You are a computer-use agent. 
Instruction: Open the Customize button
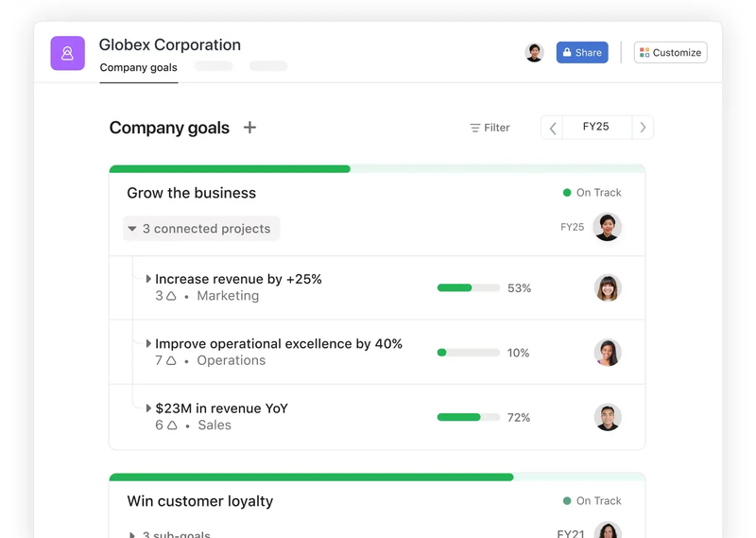pyautogui.click(x=670, y=53)
